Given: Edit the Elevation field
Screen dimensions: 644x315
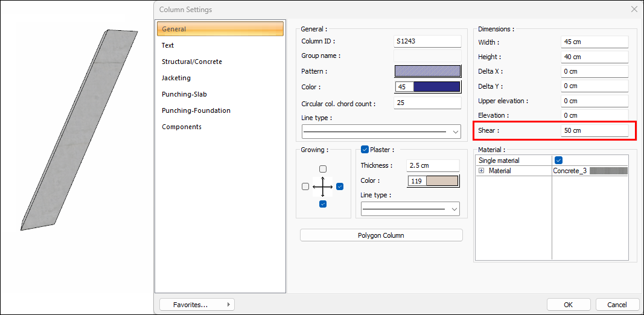Looking at the screenshot, I should [x=595, y=115].
